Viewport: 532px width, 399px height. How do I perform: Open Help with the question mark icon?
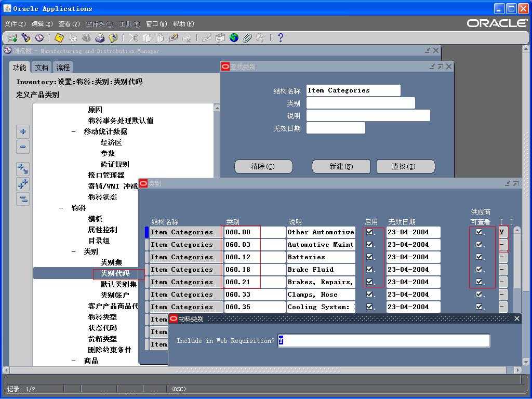(x=280, y=38)
